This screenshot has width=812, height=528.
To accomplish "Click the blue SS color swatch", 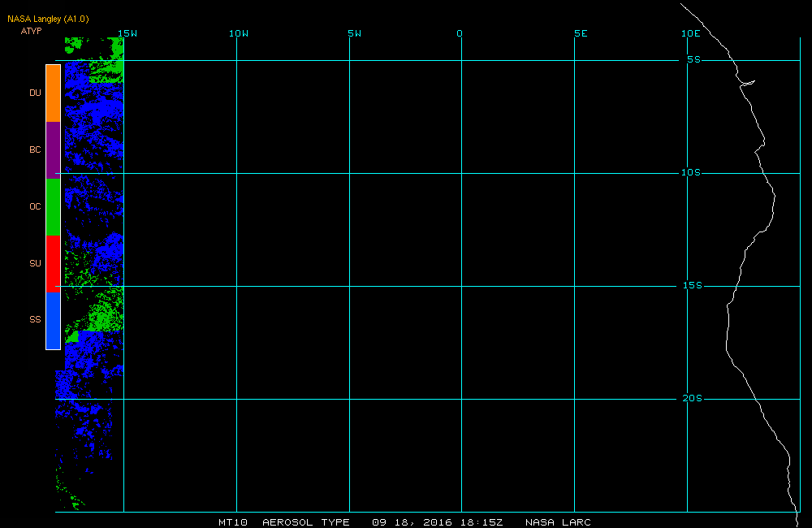I will pos(54,321).
